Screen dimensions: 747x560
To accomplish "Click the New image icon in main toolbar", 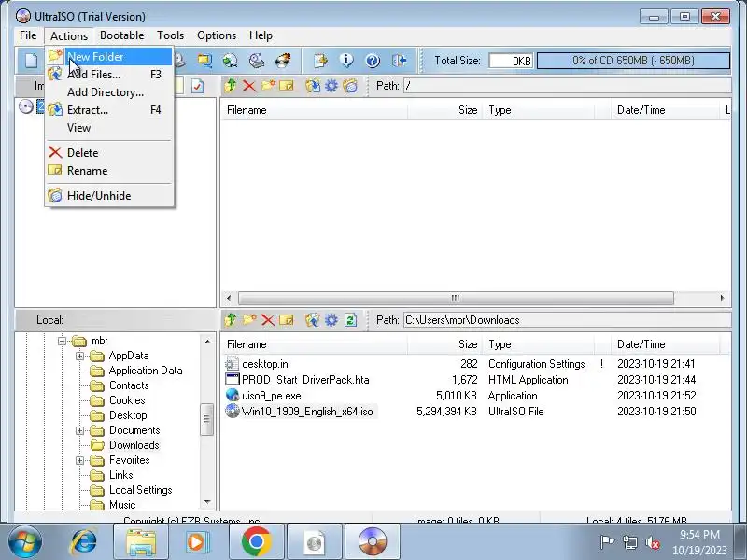I will pos(31,61).
